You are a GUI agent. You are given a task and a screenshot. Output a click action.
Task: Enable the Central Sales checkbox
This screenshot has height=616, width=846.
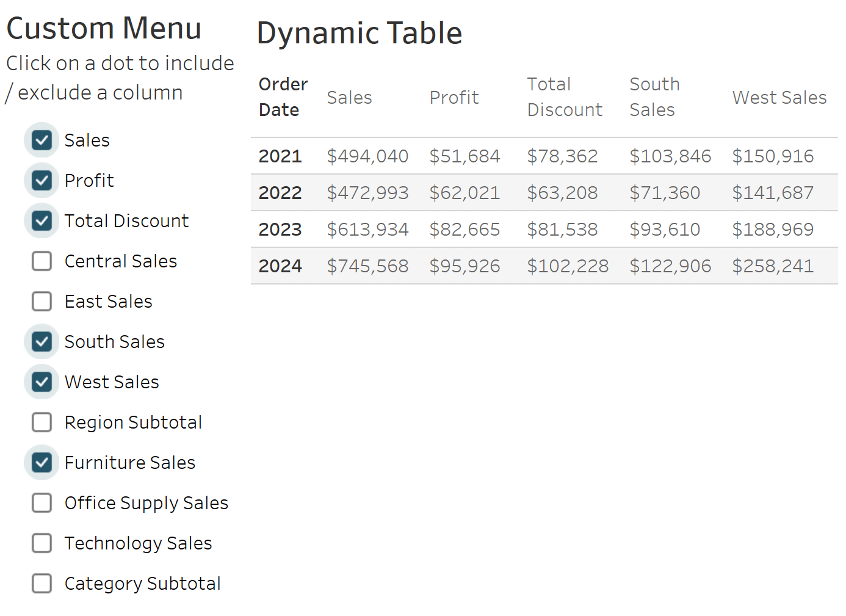(41, 261)
